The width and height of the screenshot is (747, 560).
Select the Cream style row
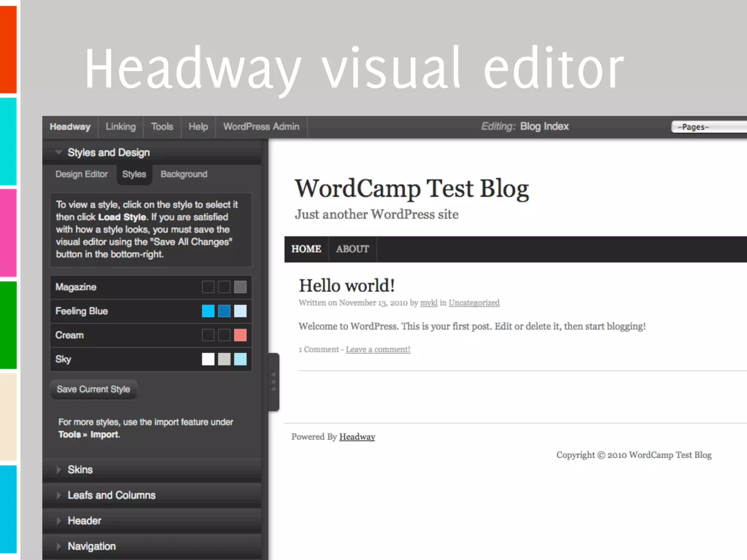[151, 335]
